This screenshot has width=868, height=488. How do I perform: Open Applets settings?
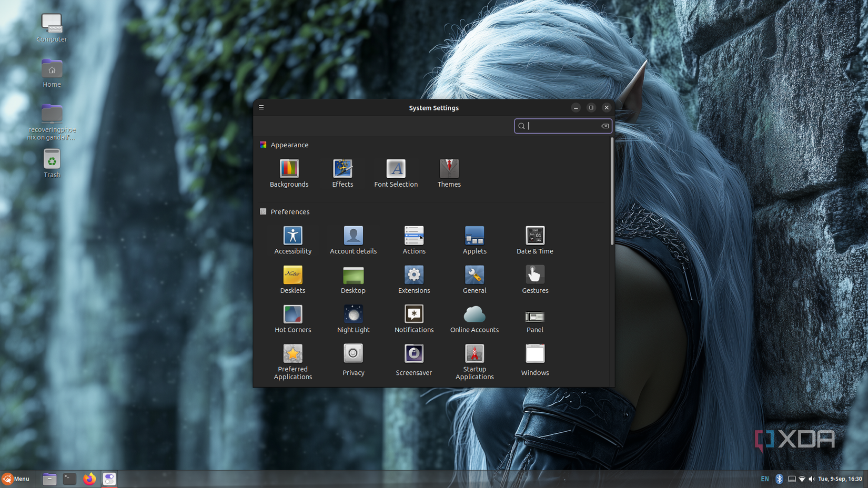point(475,240)
